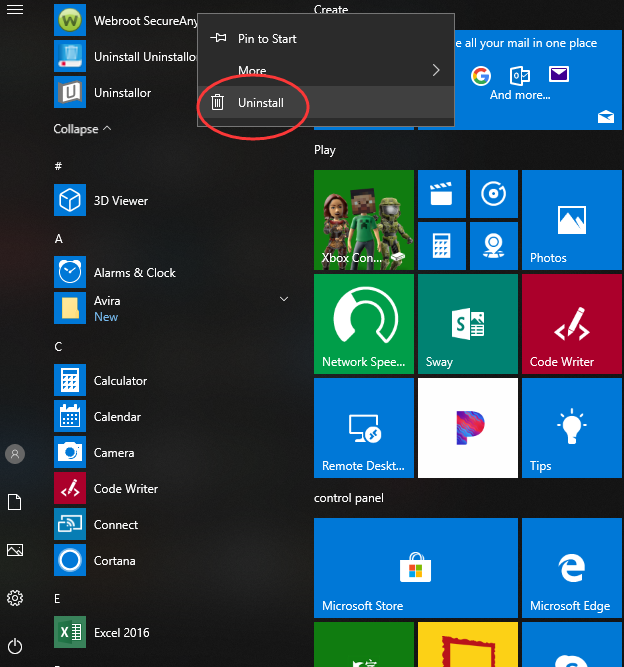The width and height of the screenshot is (624, 667).
Task: Choose Uninstall from the context menu
Action: click(326, 103)
